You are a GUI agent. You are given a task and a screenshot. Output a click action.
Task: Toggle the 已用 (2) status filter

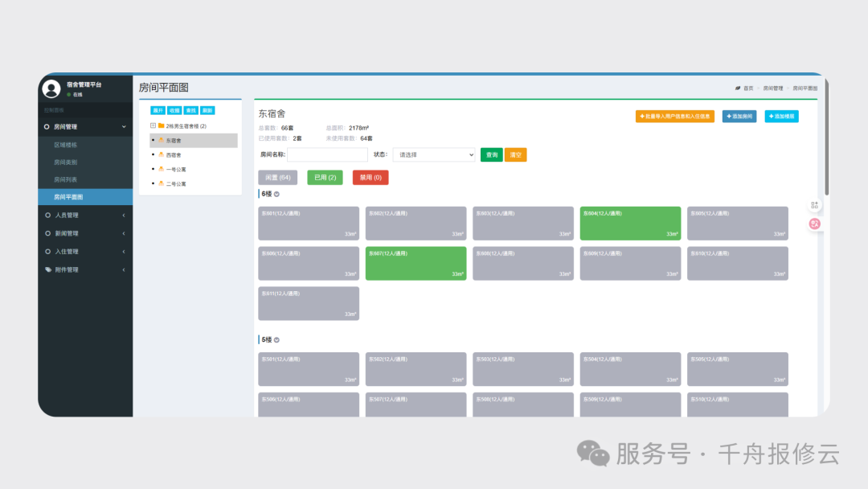pos(325,177)
